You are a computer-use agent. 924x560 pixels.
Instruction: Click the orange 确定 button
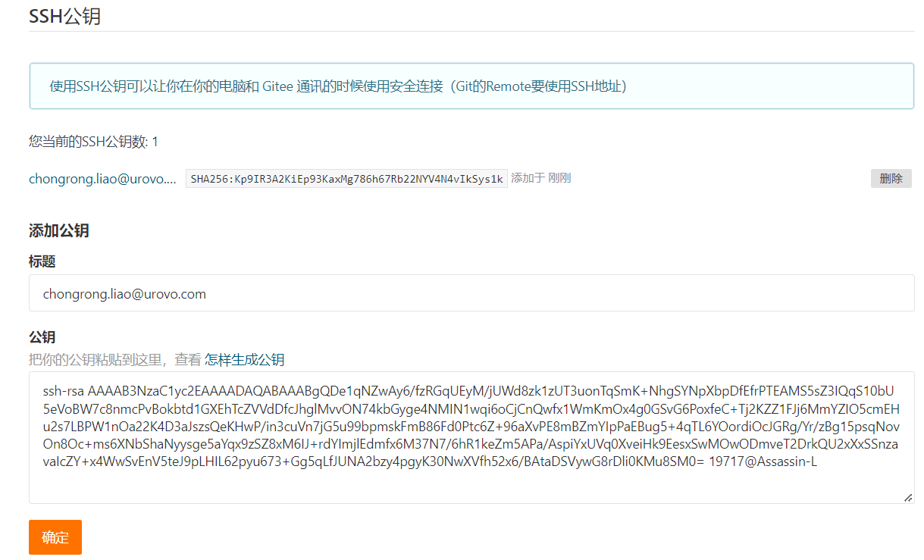tap(55, 537)
